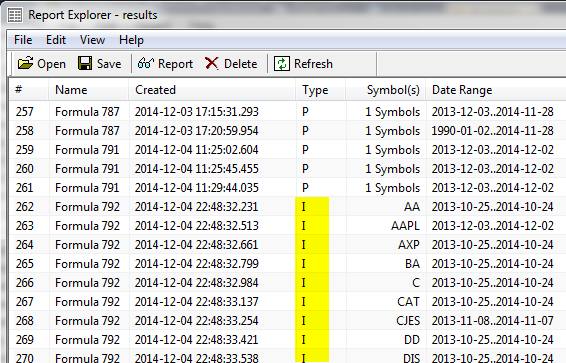Click 1 Symbols in row 260

[x=392, y=169]
